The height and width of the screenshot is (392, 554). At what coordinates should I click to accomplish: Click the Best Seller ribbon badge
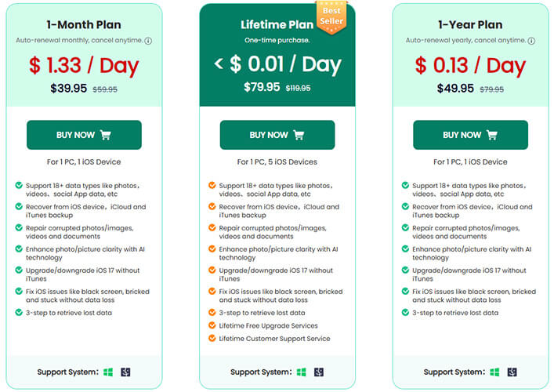click(x=331, y=17)
